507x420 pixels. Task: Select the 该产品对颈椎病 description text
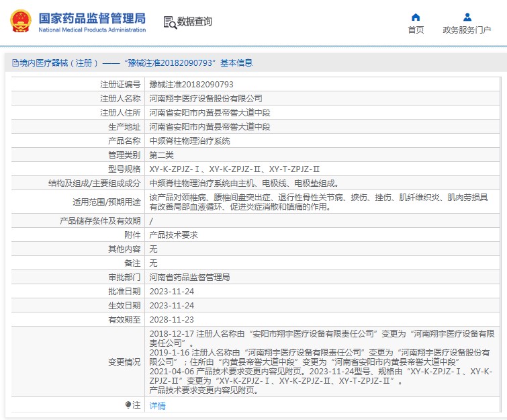(x=318, y=202)
